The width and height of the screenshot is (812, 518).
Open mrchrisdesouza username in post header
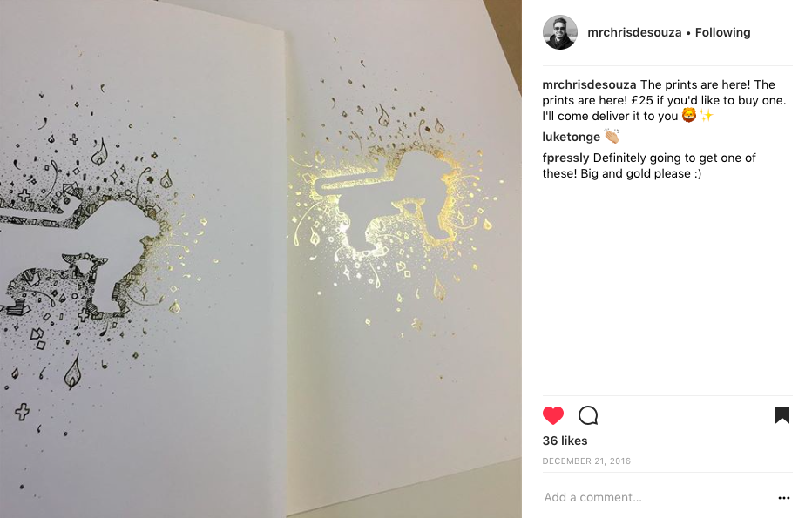(x=634, y=32)
